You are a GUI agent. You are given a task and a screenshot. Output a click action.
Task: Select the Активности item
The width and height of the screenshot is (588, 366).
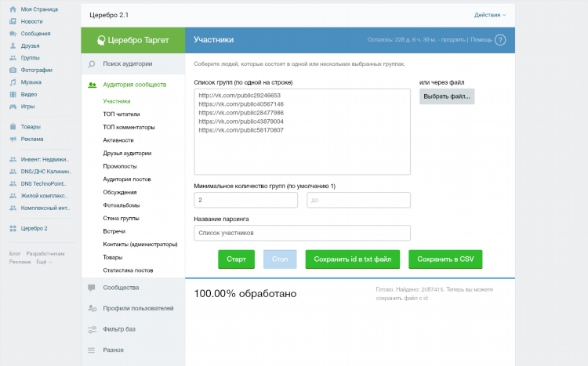click(118, 140)
